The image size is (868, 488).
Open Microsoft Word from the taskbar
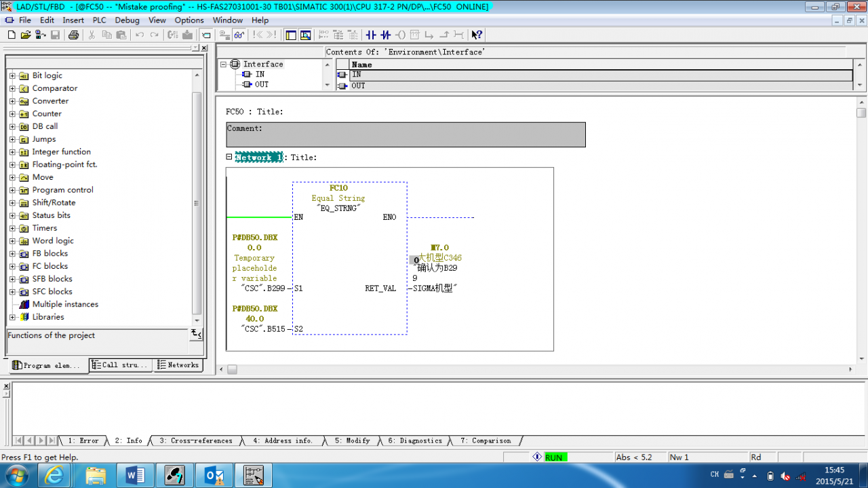(x=135, y=475)
